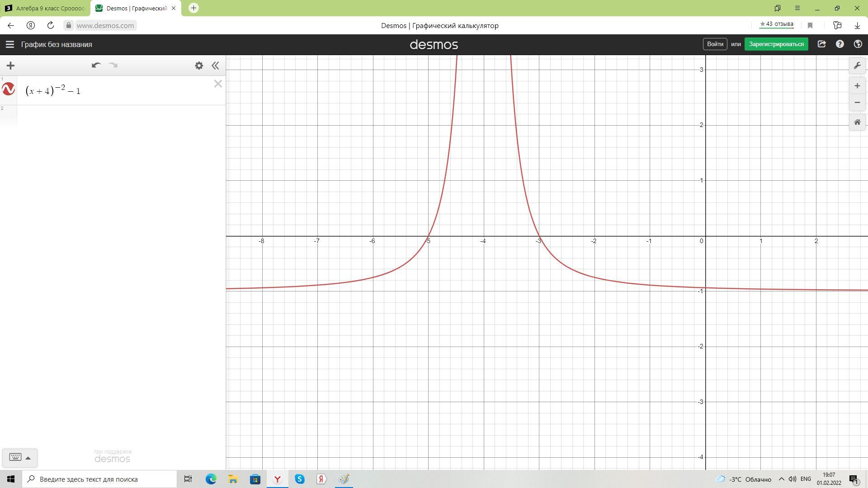Share the graph via share icon
Image resolution: width=868 pixels, height=488 pixels.
point(821,44)
